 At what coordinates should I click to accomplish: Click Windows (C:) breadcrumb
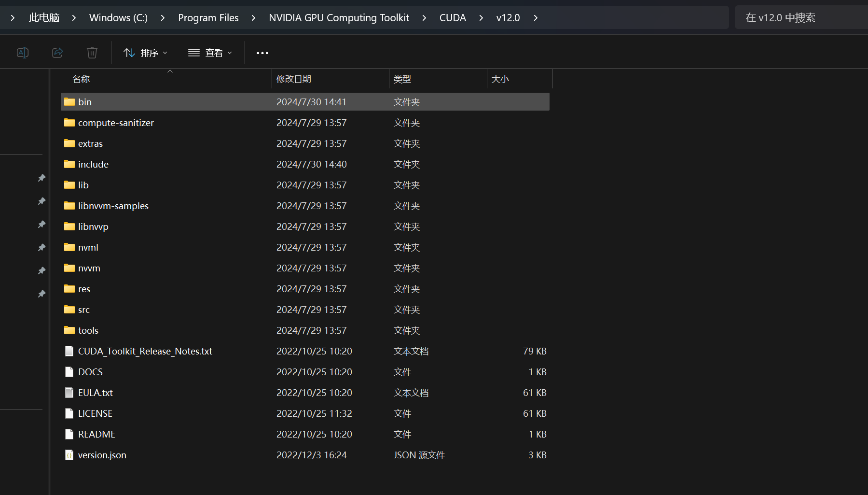118,18
